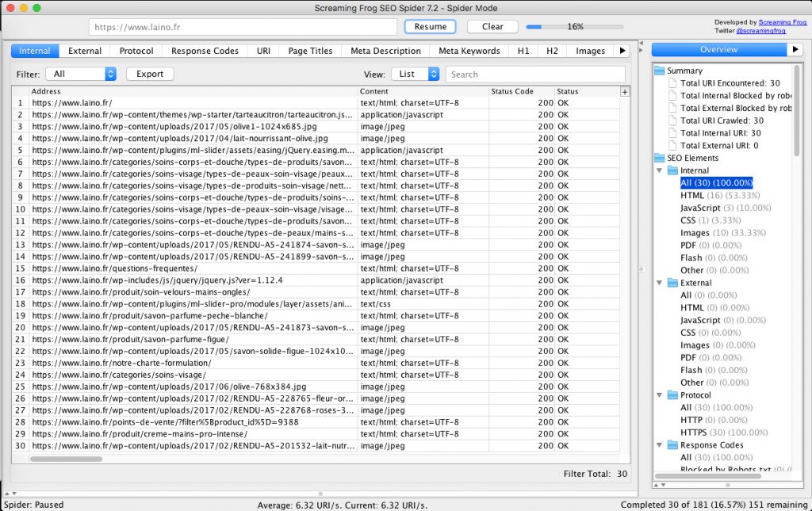The image size is (812, 511).
Task: Click the Internal folder icon in the tree
Action: (672, 170)
